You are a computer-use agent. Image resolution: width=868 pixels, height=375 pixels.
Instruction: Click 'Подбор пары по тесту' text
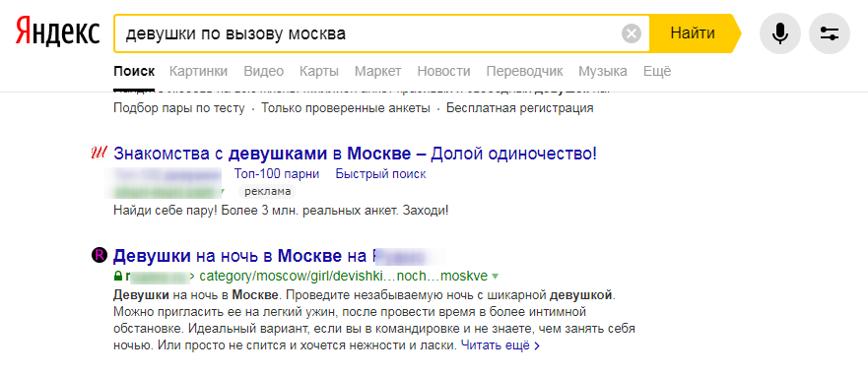coord(178,108)
